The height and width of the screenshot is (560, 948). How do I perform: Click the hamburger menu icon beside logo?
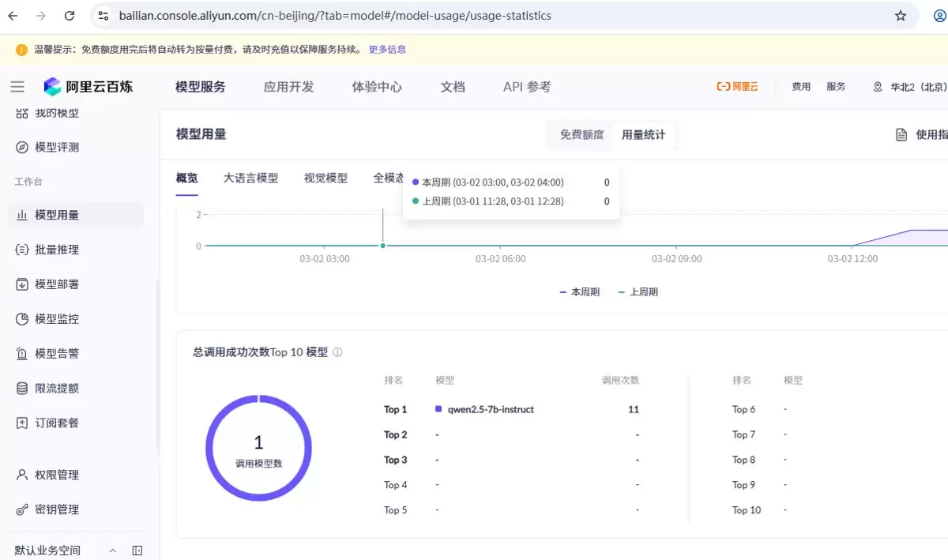click(17, 87)
